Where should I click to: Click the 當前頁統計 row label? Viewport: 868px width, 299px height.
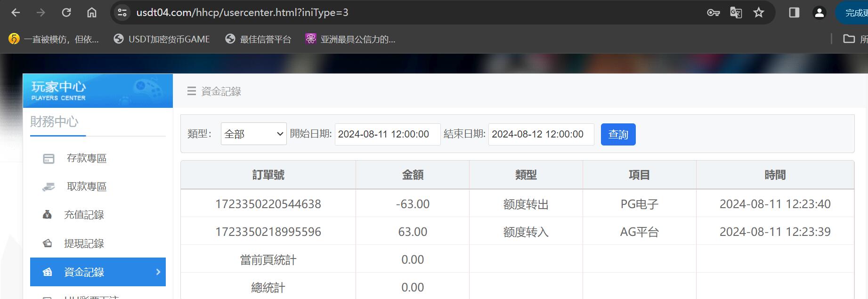pos(268,260)
